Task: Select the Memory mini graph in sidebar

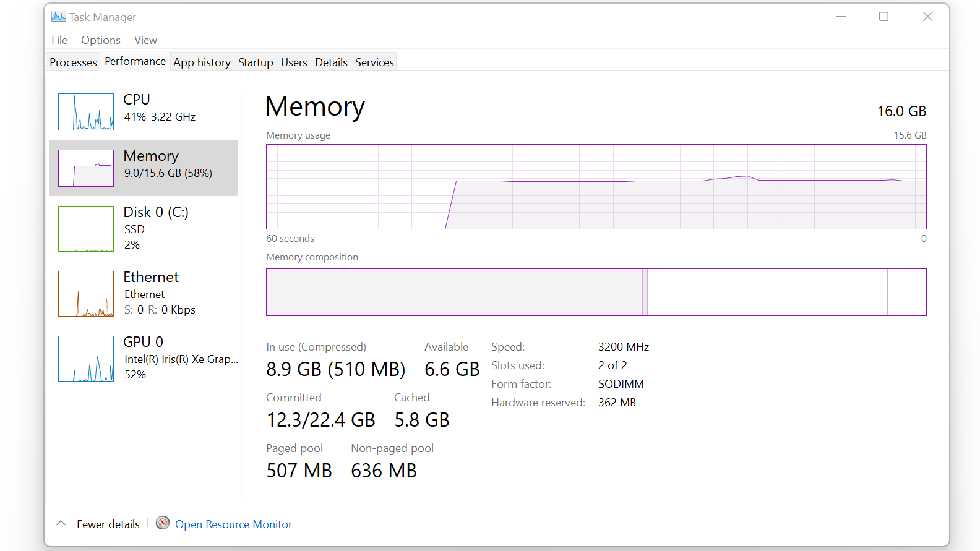Action: (x=86, y=168)
